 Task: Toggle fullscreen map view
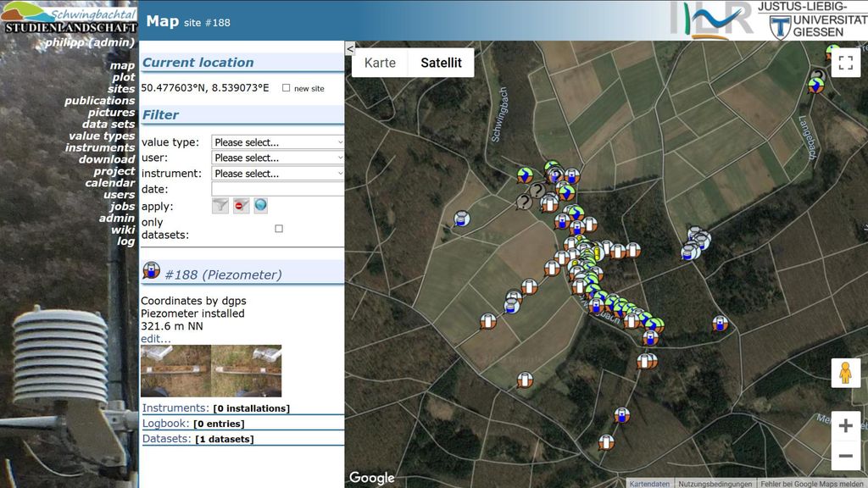click(x=845, y=63)
